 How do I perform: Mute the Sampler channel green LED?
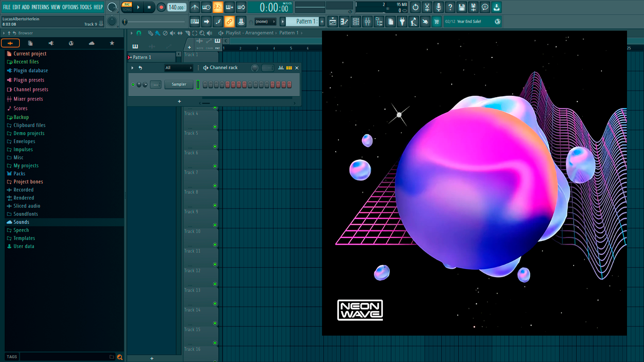point(133,84)
